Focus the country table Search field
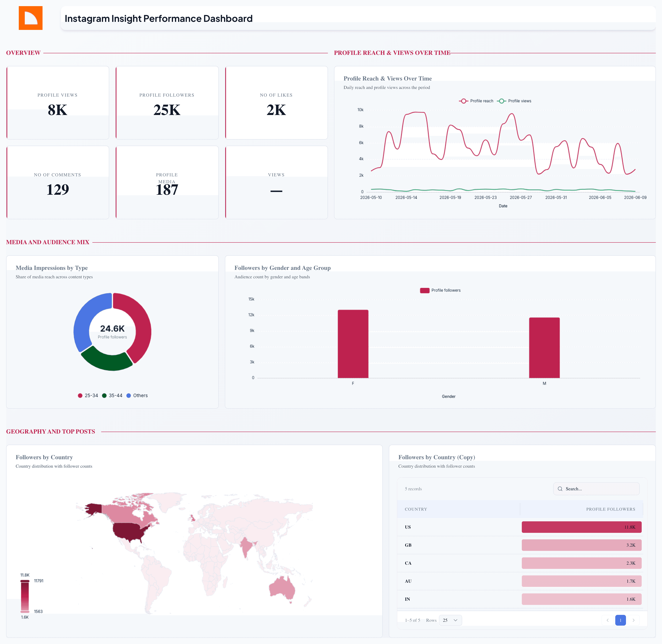 click(596, 489)
